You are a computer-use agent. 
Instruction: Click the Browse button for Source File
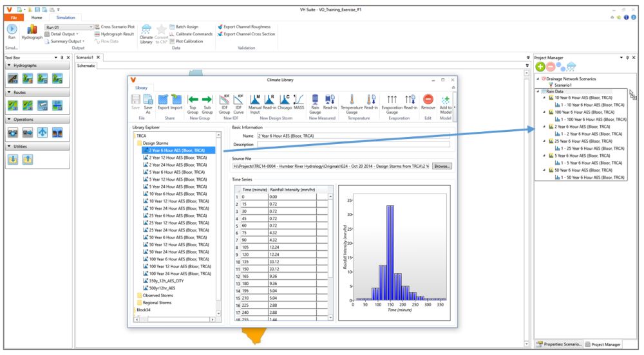click(x=442, y=166)
